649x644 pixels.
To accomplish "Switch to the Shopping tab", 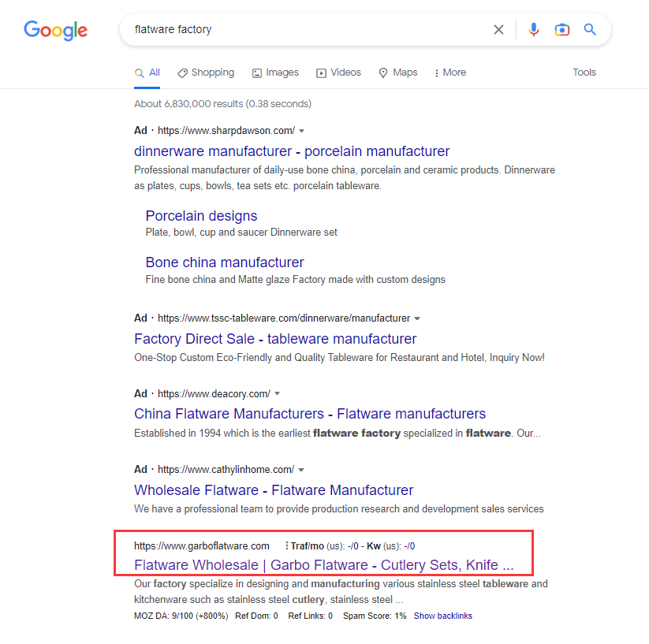I will tap(206, 73).
